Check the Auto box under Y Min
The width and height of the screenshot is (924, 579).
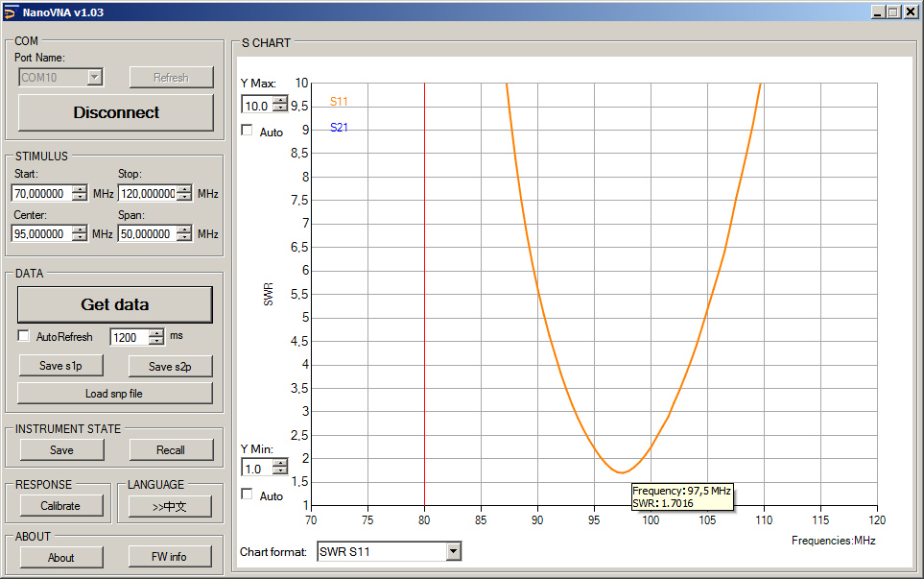click(x=248, y=495)
